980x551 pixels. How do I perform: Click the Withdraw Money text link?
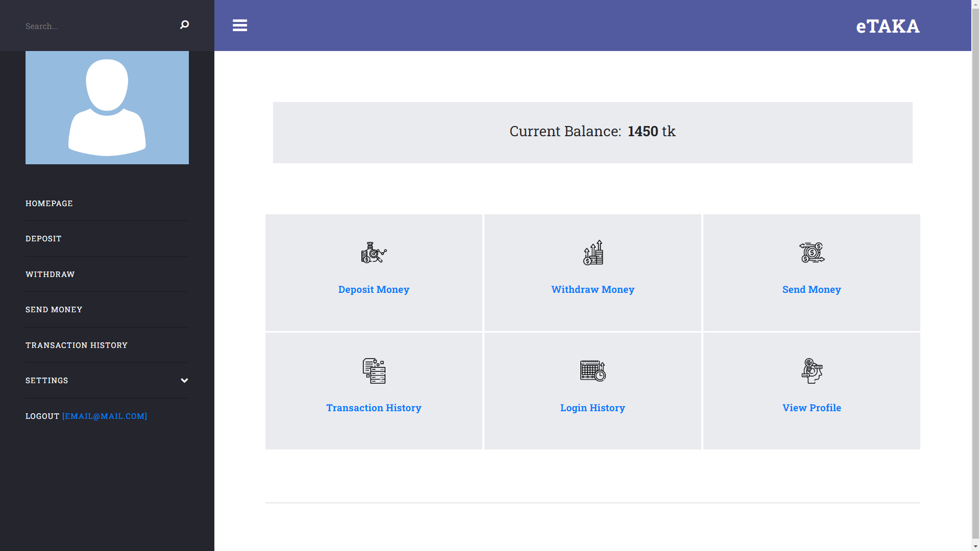[x=593, y=289]
